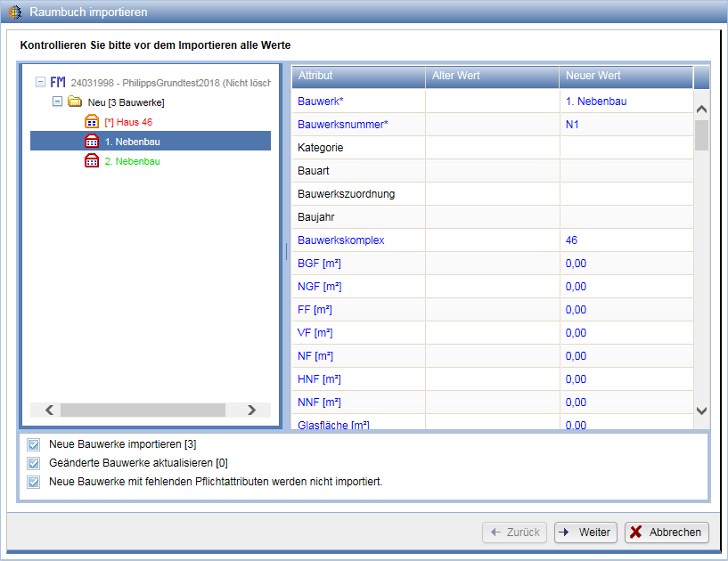Click the 2. Nebenbau building icon
The width and height of the screenshot is (728, 561).
(92, 161)
